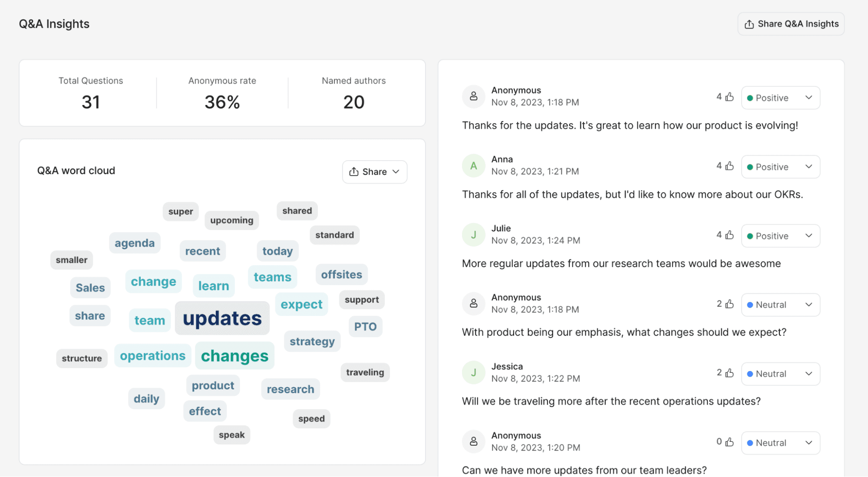Viewport: 868px width, 477px height.
Task: Click the 'recent' word tag
Action: tap(202, 251)
